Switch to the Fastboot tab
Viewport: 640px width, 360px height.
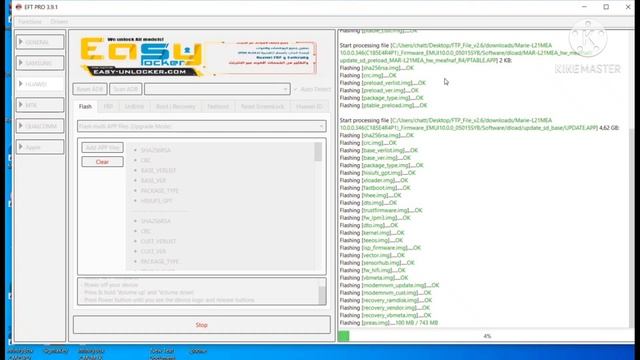218,107
